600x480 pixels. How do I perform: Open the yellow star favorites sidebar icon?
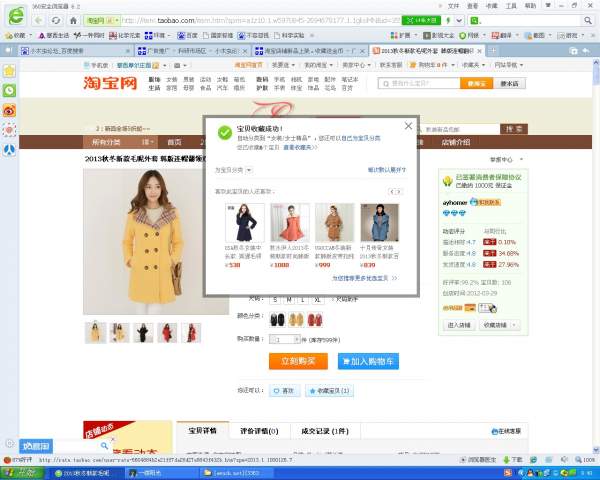[9, 71]
